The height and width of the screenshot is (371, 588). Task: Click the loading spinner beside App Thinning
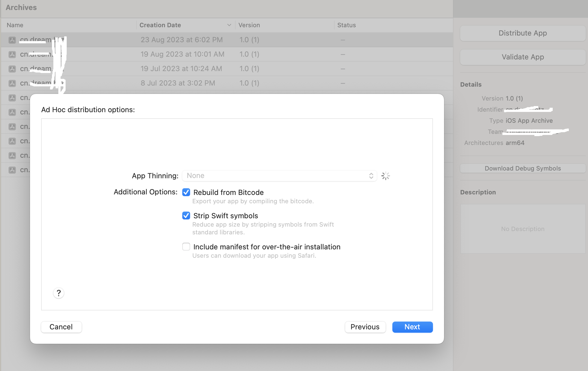(x=385, y=176)
